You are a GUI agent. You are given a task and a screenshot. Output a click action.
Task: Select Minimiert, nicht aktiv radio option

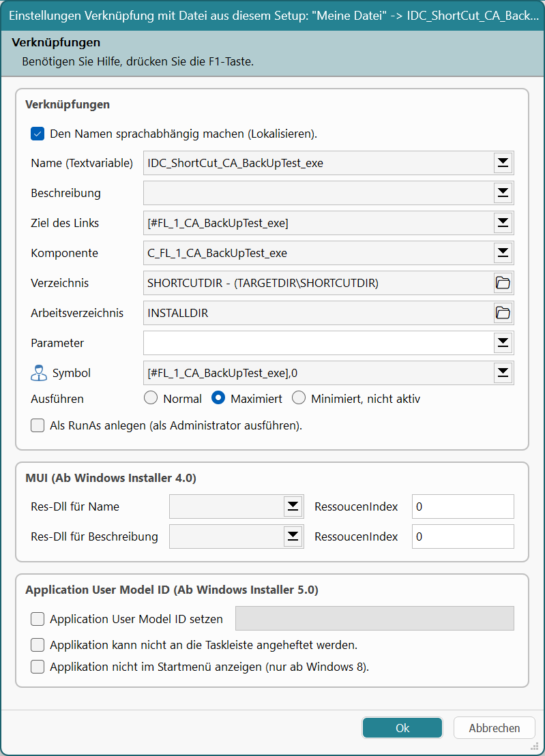[298, 398]
